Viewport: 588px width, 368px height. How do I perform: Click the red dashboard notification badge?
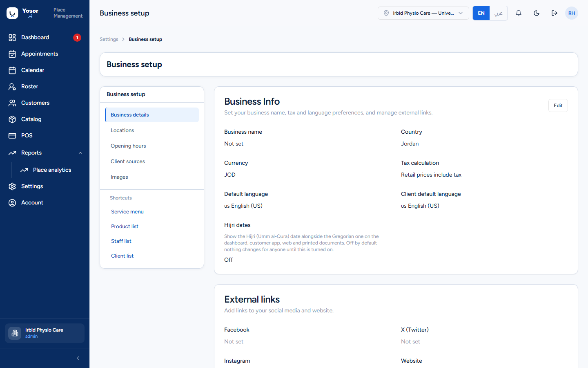click(x=77, y=38)
